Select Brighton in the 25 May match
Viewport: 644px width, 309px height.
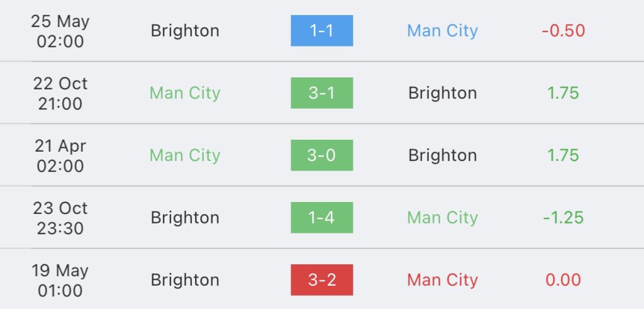(185, 31)
